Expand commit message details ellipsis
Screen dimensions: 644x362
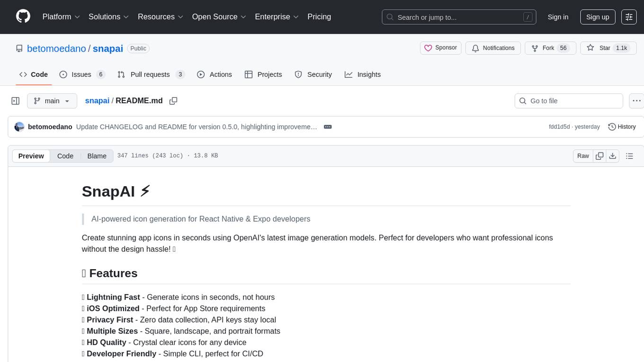click(328, 127)
